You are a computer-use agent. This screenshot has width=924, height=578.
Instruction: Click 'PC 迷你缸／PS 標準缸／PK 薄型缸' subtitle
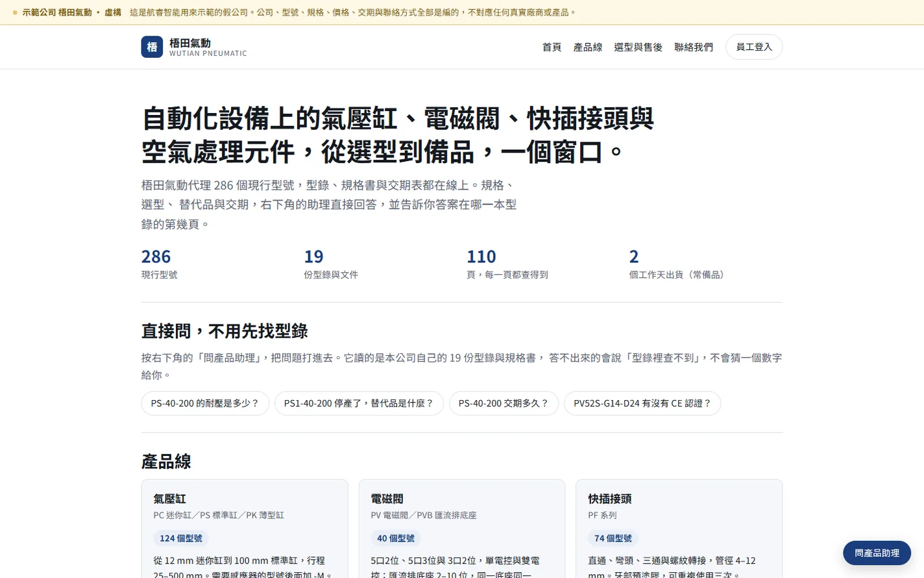point(219,515)
